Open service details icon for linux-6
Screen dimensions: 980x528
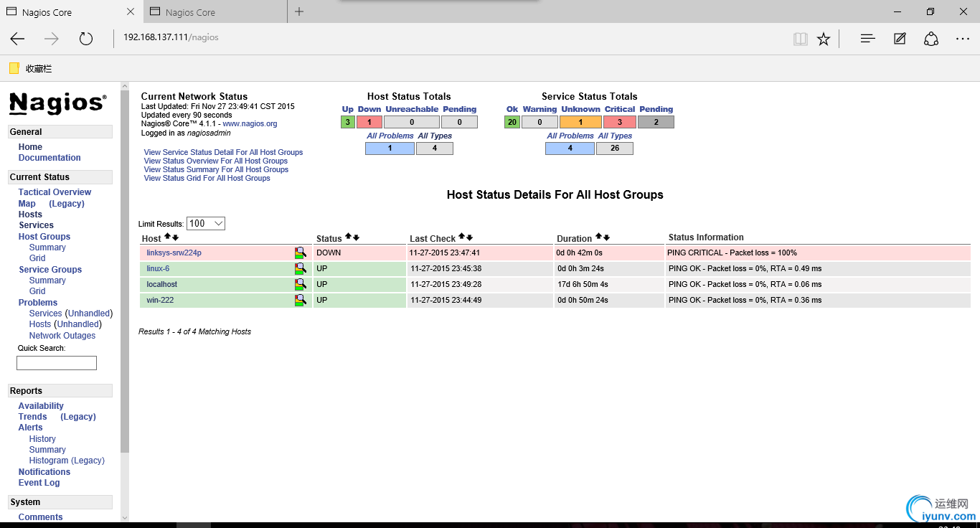(x=301, y=268)
